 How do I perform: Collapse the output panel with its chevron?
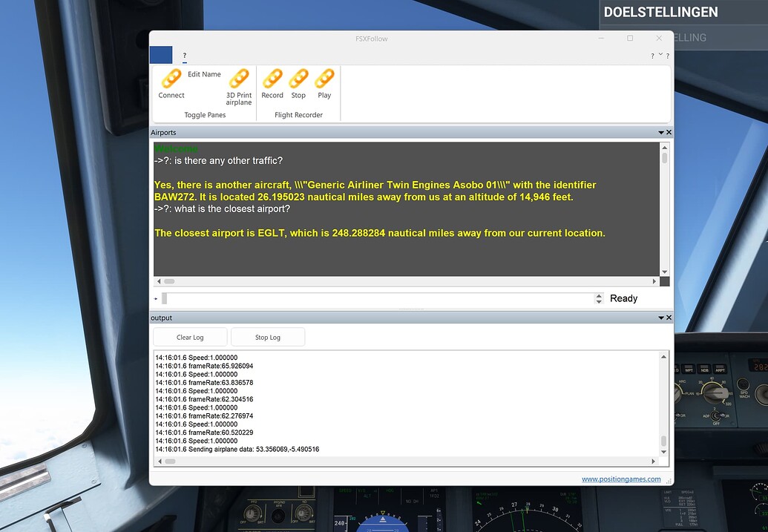(660, 318)
